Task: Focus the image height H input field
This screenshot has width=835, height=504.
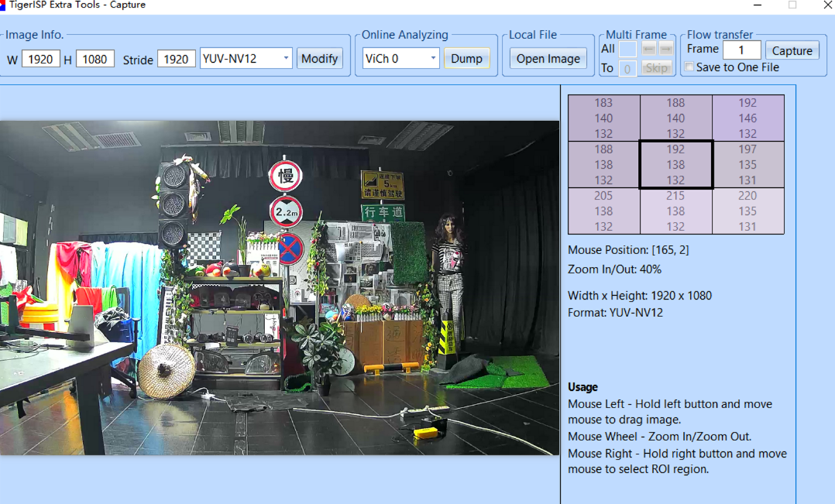Action: [95, 59]
